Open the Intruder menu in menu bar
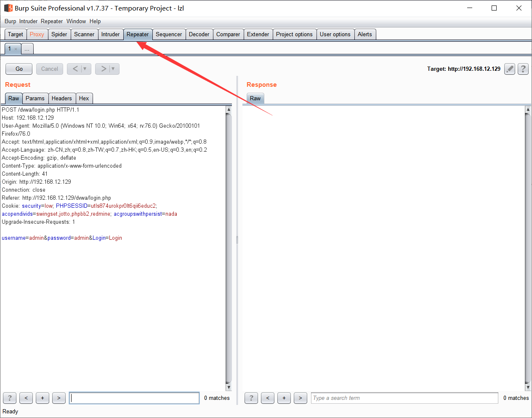The width and height of the screenshot is (532, 418). (28, 21)
